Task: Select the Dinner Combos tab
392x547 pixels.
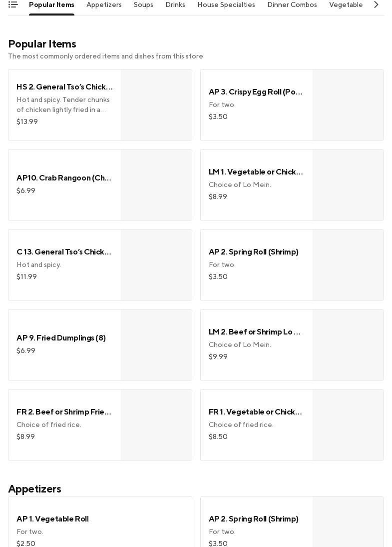Action: 292,5
